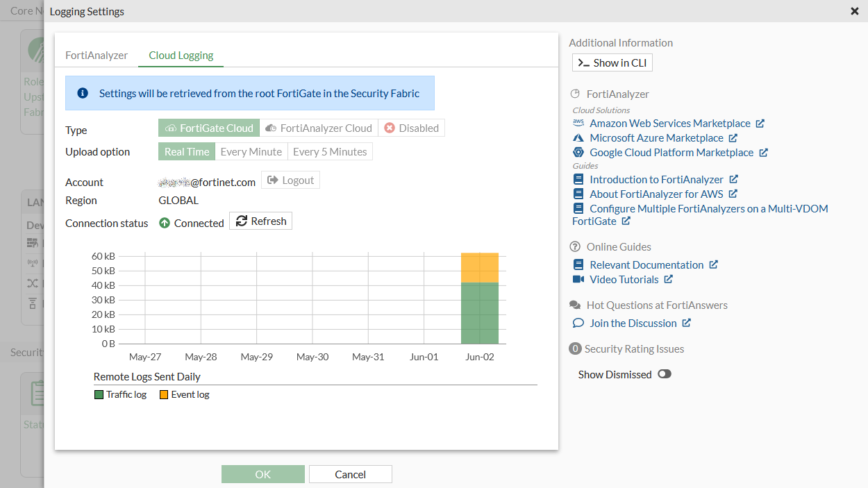Open the Cloud Logging tab
This screenshot has width=868, height=488.
(x=181, y=56)
